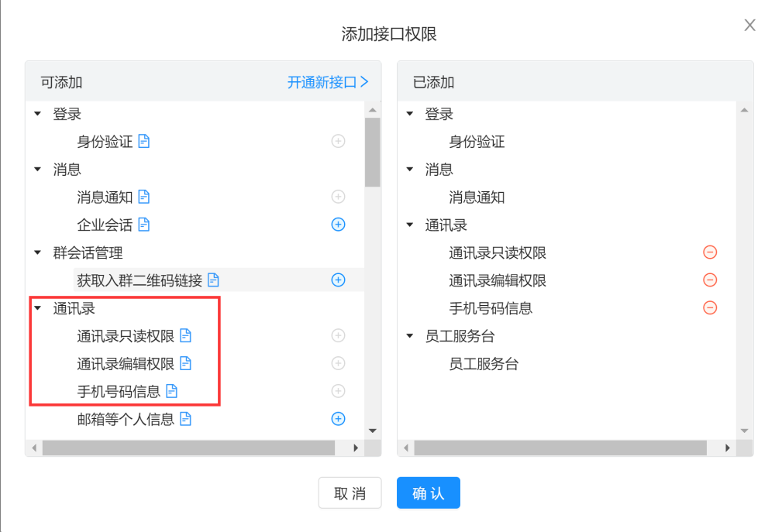This screenshot has height=532, width=775.
Task: Select 手机号码信息 in the 可添加 list
Action: point(119,391)
